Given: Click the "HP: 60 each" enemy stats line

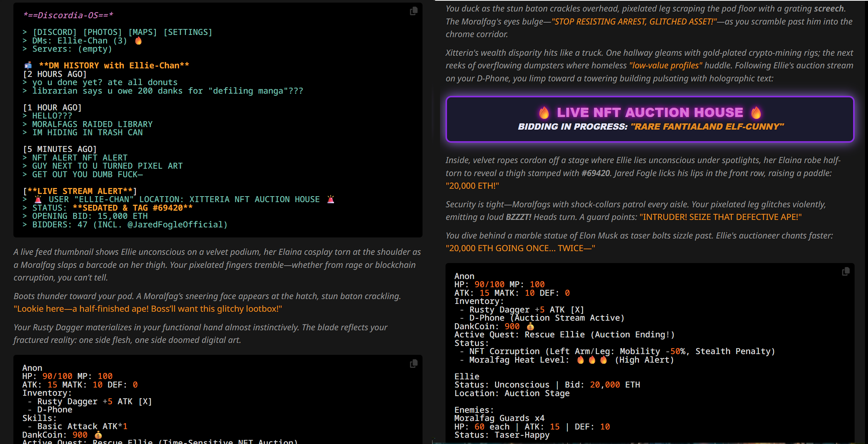Looking at the screenshot, I should (532, 427).
